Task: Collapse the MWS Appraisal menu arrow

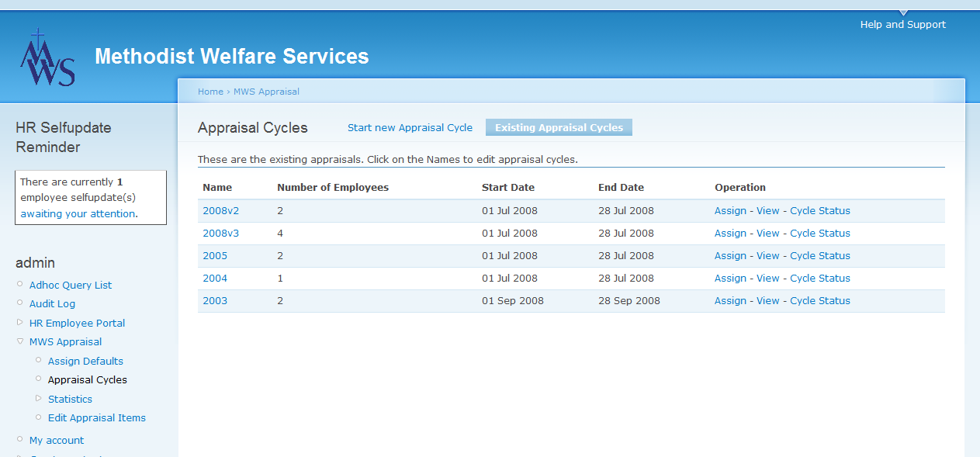Action: [20, 341]
